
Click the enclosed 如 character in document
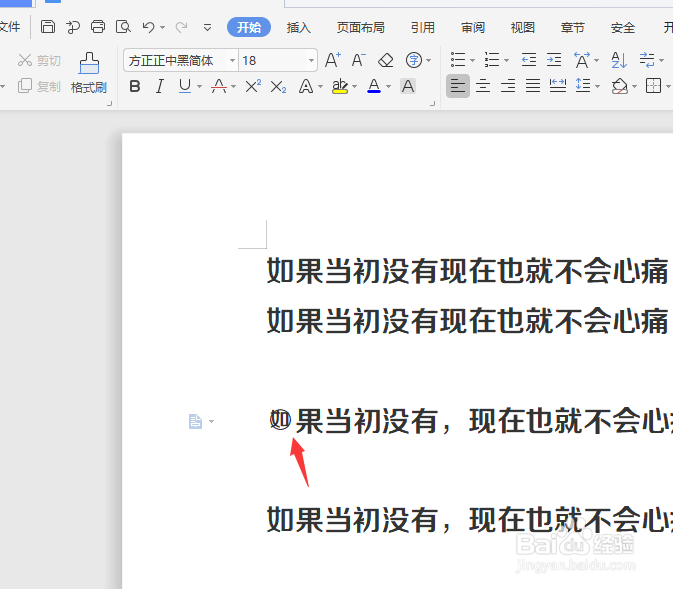point(280,419)
